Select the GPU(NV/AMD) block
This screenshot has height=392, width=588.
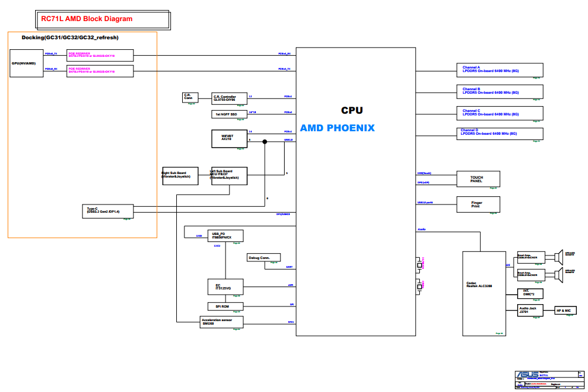[x=23, y=63]
